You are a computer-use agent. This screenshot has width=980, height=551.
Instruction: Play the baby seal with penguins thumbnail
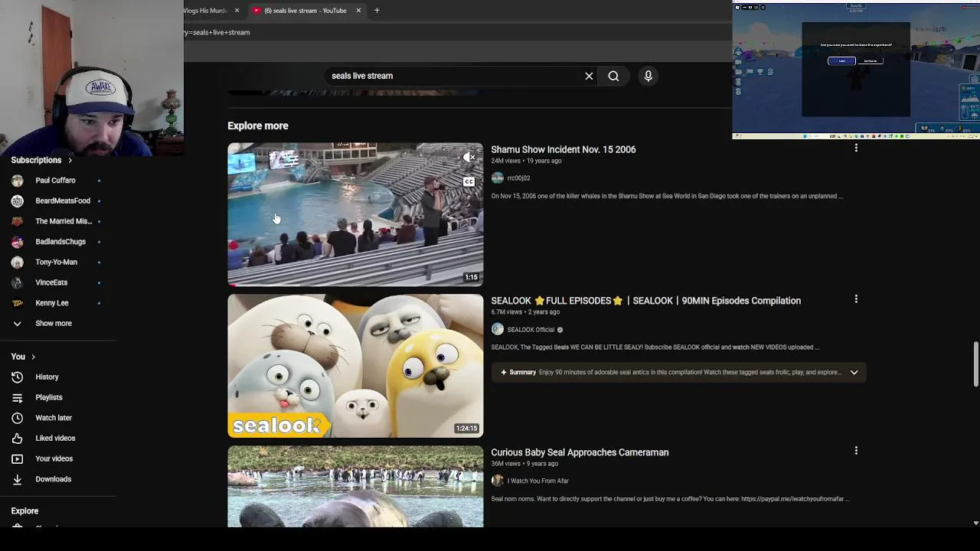click(x=355, y=487)
